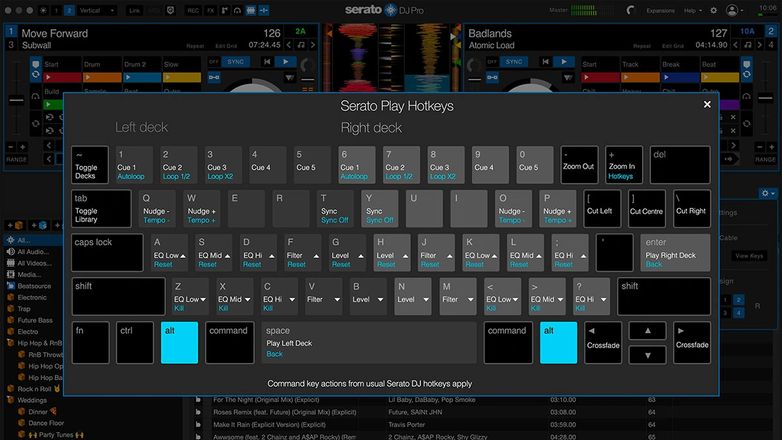Toggle keylock on Move Forward deck
The height and width of the screenshot is (440, 782).
pos(214,77)
